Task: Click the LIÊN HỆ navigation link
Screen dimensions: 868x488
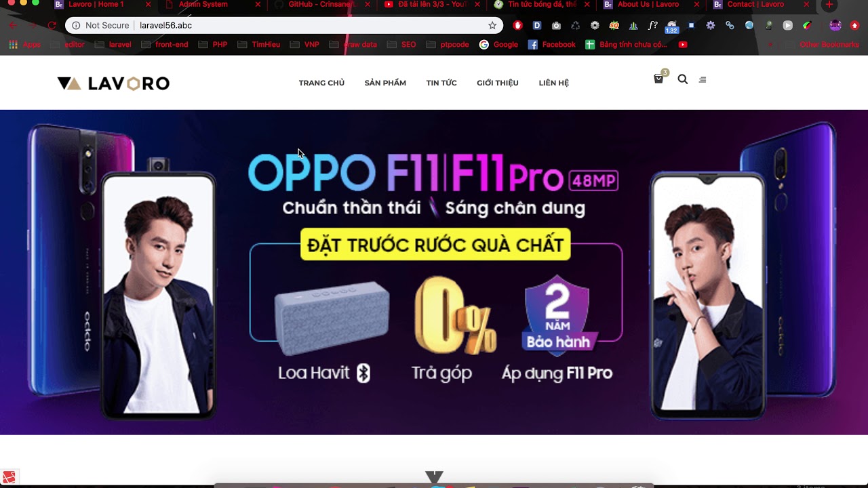Action: (554, 83)
